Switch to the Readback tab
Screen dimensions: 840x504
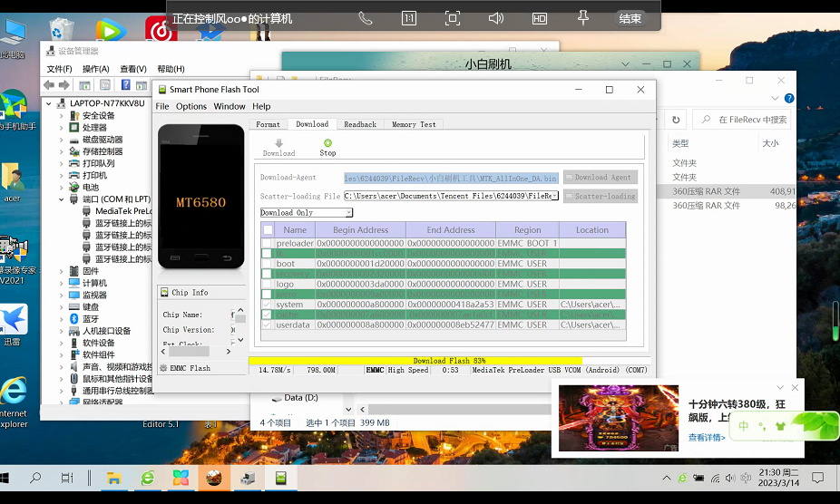360,124
